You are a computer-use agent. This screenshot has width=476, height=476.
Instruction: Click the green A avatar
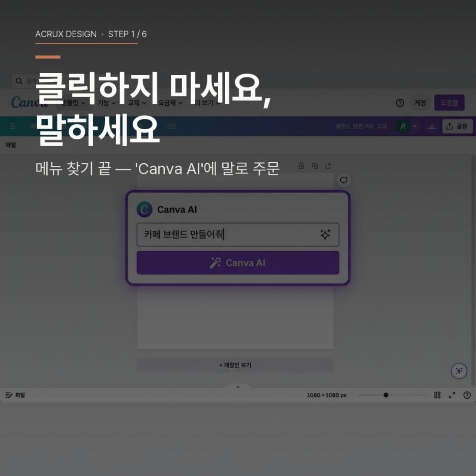[403, 126]
